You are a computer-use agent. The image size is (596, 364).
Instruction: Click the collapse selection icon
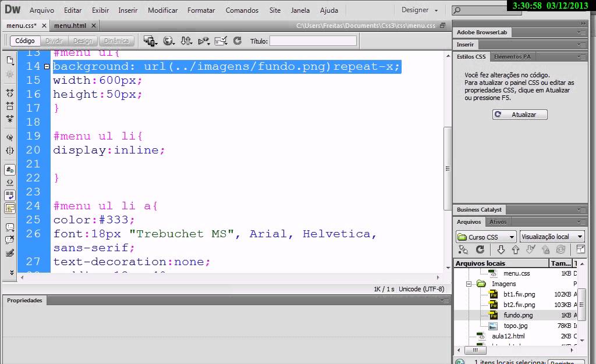point(10,106)
